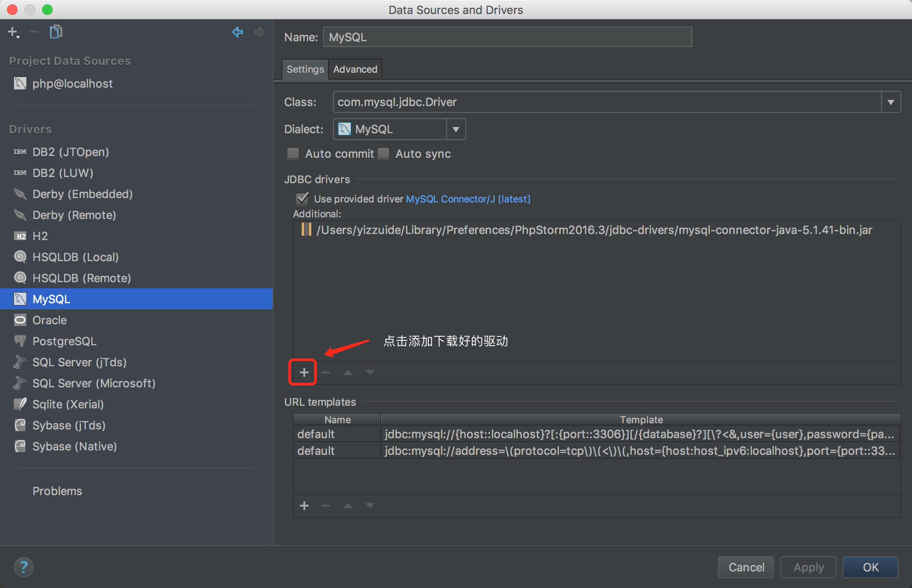Click the OK button
Screen dimensions: 912x588
coord(870,567)
